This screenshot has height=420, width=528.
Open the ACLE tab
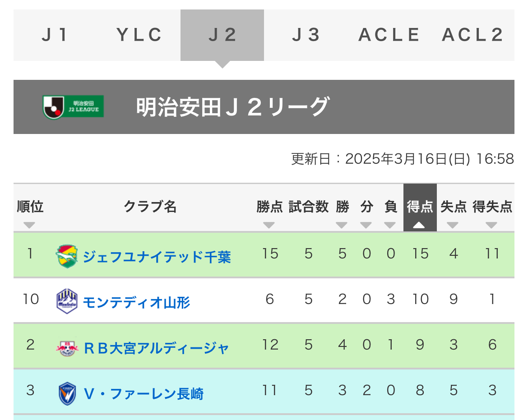(389, 35)
